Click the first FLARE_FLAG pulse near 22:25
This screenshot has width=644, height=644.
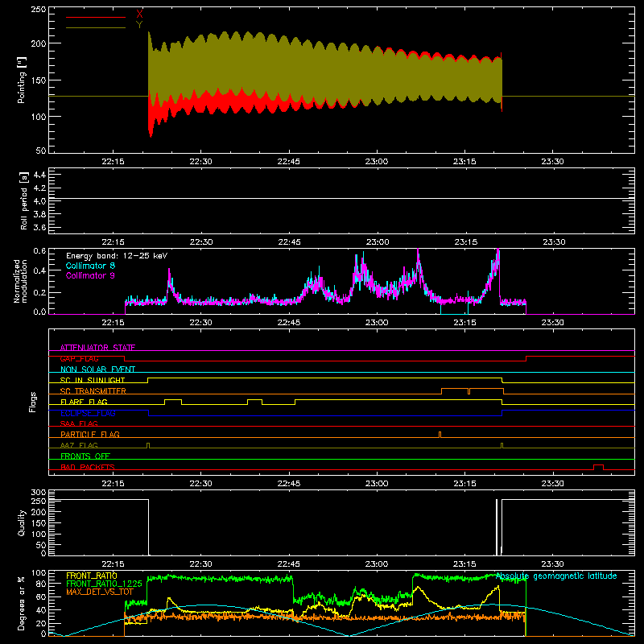[x=173, y=402]
